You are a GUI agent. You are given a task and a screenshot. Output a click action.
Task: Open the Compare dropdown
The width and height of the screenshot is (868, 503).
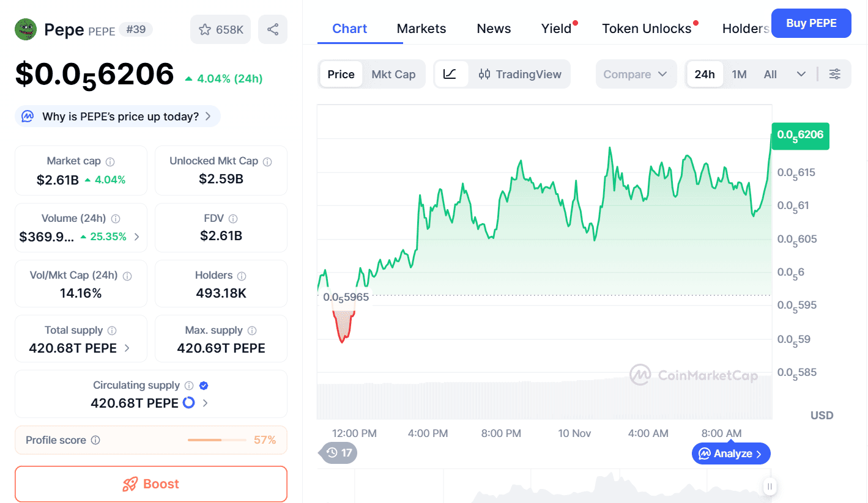pyautogui.click(x=636, y=74)
